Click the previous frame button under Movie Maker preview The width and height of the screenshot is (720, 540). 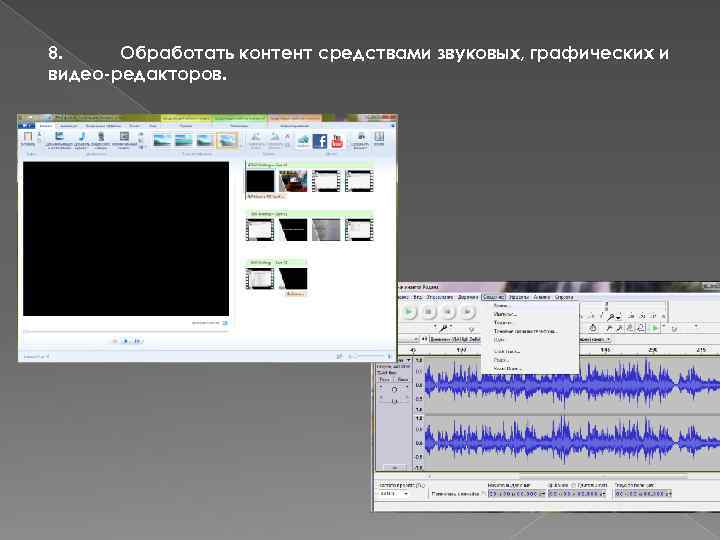pos(115,341)
